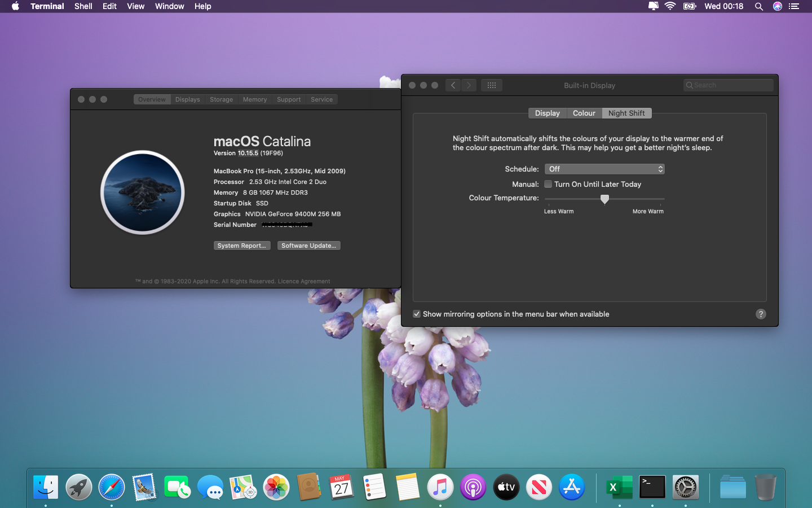Uncheck Show mirroring options in menu bar
This screenshot has width=812, height=508.
pyautogui.click(x=417, y=314)
